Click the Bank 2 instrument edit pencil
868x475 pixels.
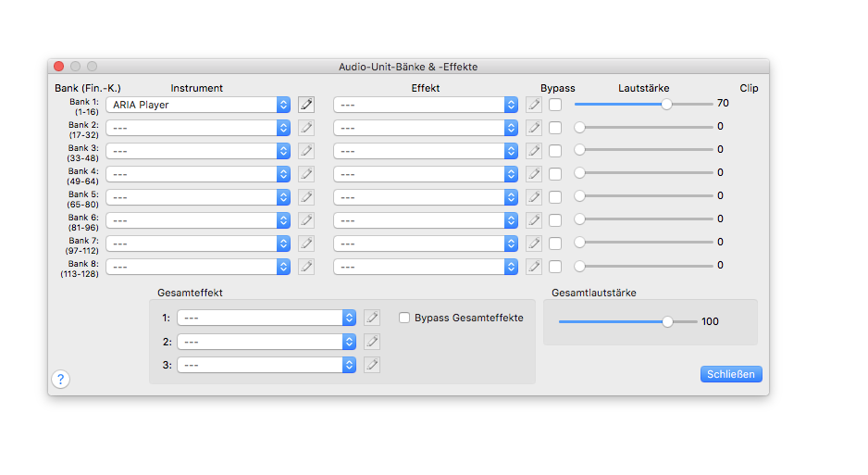coord(306,128)
